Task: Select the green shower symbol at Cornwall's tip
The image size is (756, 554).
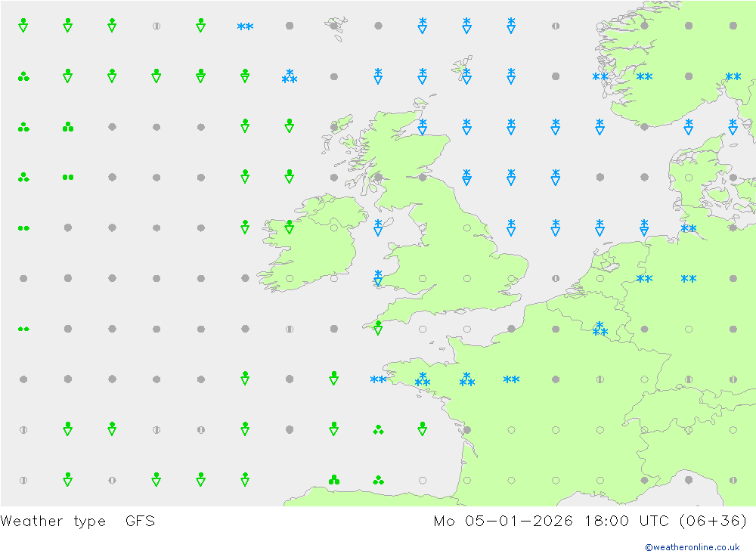Action: [x=379, y=328]
